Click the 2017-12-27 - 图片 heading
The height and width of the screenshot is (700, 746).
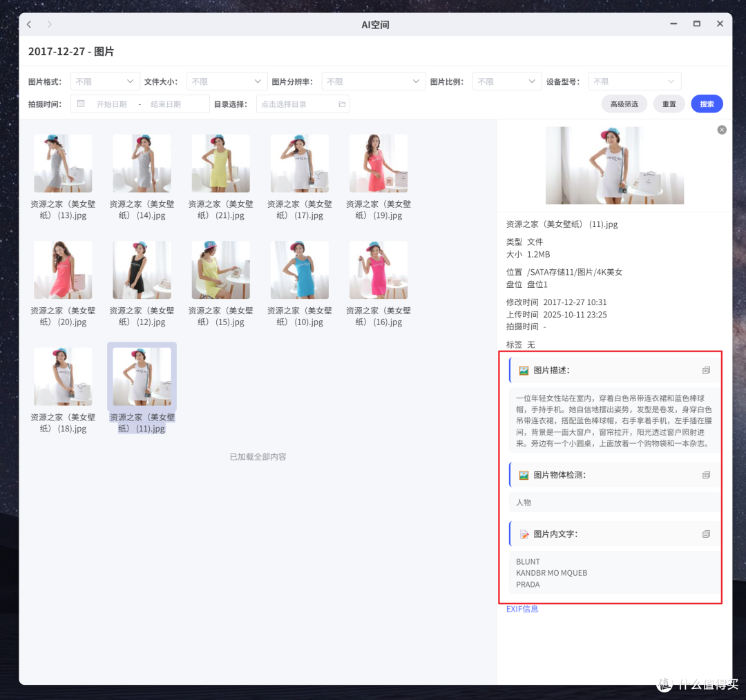(71, 51)
